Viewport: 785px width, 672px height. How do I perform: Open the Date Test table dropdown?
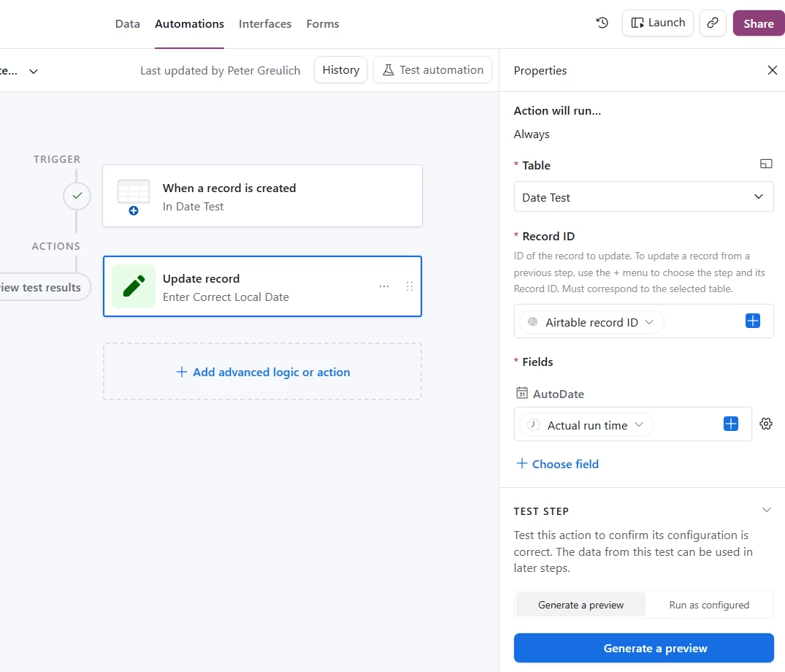pos(643,197)
